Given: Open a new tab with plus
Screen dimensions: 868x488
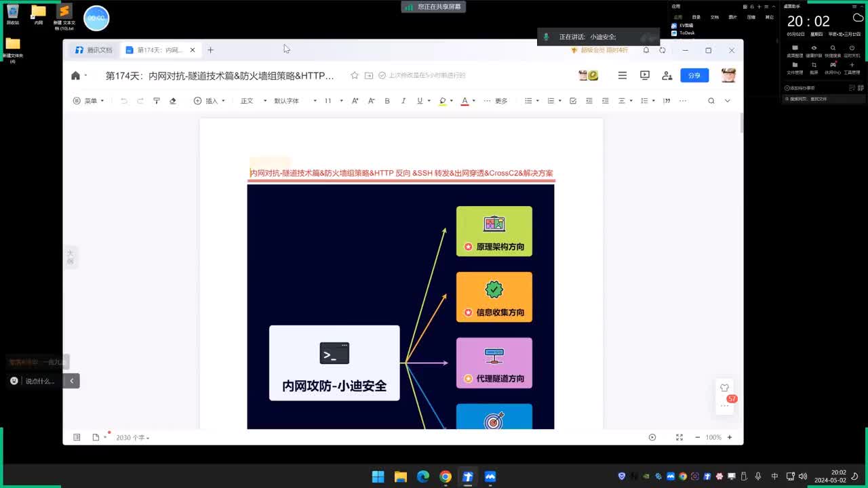Looking at the screenshot, I should click(210, 50).
